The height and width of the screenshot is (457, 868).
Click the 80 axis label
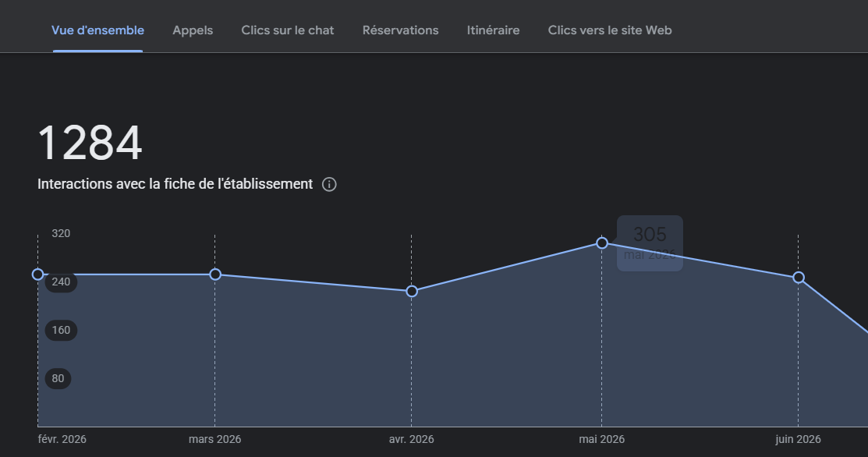click(x=58, y=379)
